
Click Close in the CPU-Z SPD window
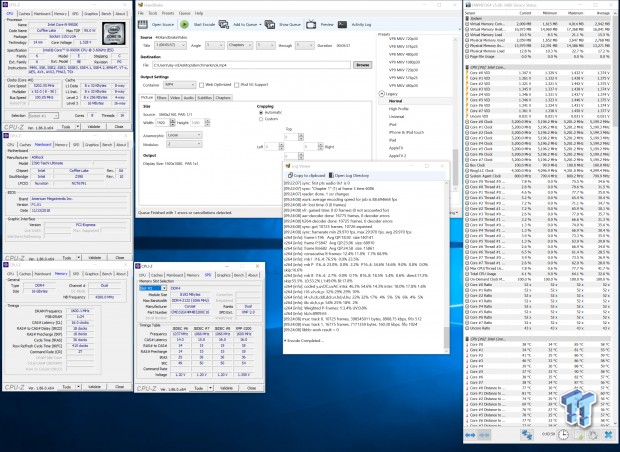[x=251, y=388]
